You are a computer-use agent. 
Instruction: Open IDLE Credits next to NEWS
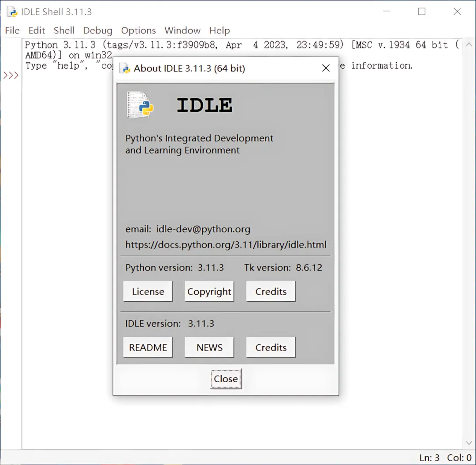271,347
